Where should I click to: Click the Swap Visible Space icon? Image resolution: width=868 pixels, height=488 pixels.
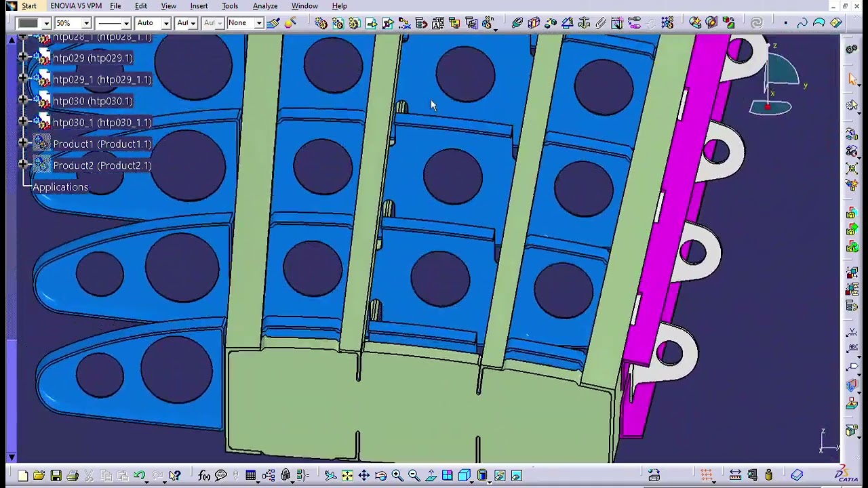(x=517, y=476)
